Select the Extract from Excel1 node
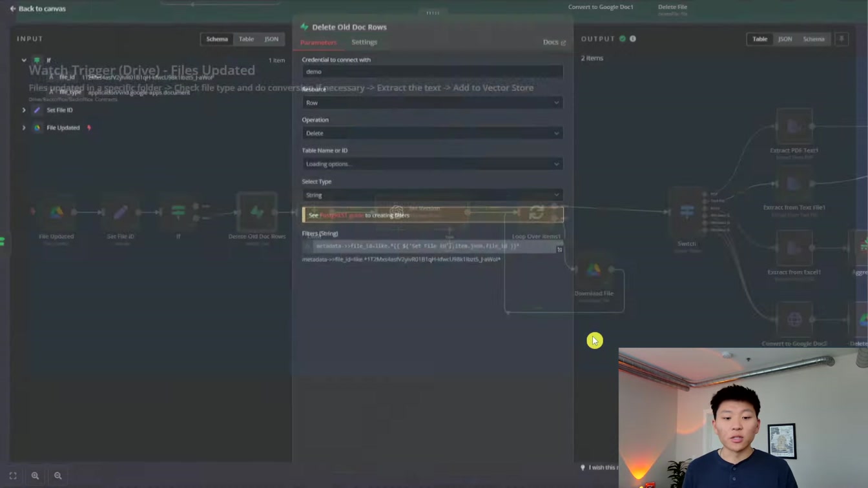The width and height of the screenshot is (868, 488). click(794, 248)
